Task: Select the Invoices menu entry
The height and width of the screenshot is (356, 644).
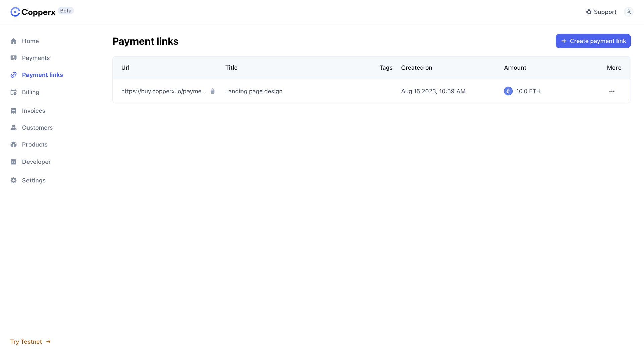Action: click(x=34, y=110)
